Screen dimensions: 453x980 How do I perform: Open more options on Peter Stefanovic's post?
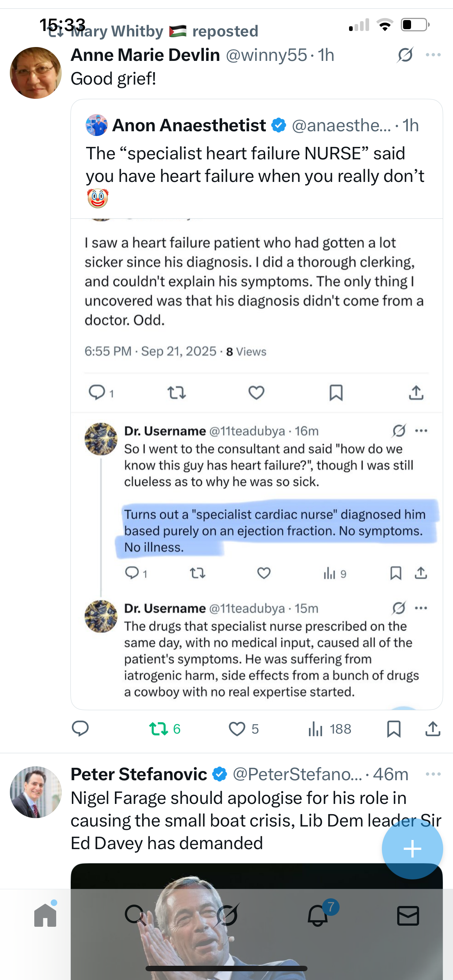pyautogui.click(x=433, y=774)
